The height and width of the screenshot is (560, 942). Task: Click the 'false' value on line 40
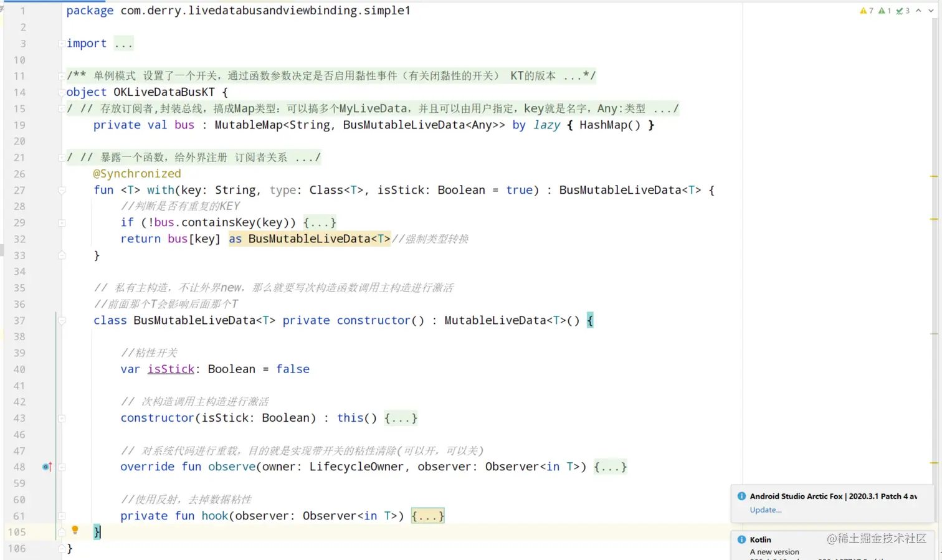[x=293, y=369]
